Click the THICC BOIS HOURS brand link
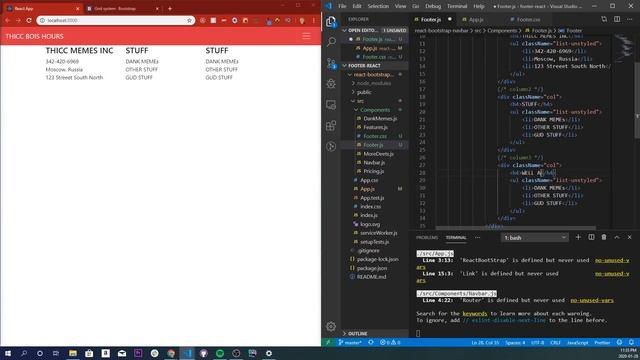The image size is (640, 360). coord(35,36)
